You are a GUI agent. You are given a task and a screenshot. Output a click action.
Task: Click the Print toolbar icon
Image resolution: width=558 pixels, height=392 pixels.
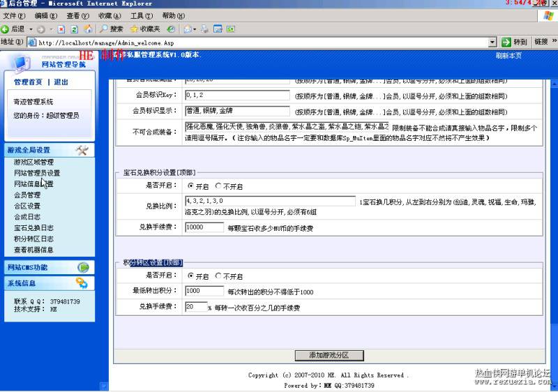[204, 29]
